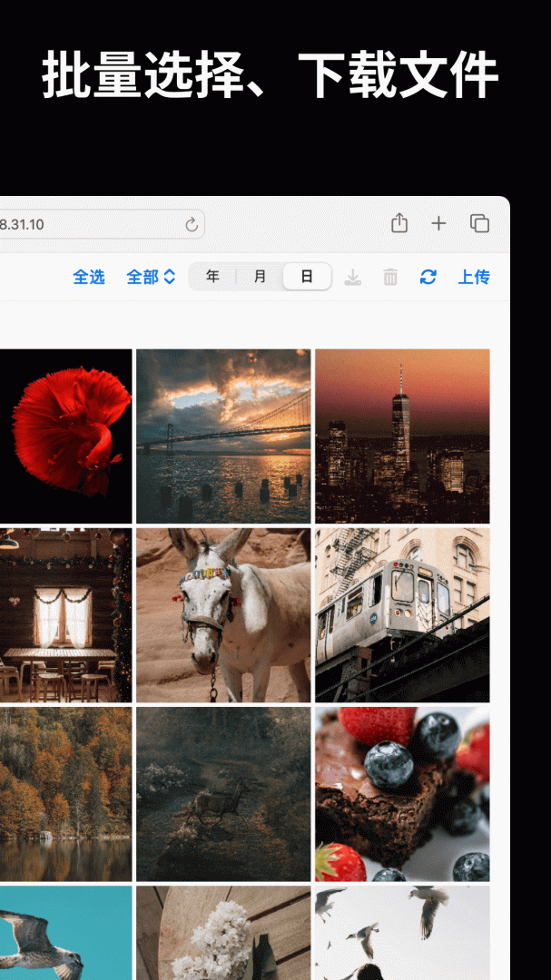The width and height of the screenshot is (551, 980).
Task: Select the 日 (day) view segment
Action: pos(307,277)
